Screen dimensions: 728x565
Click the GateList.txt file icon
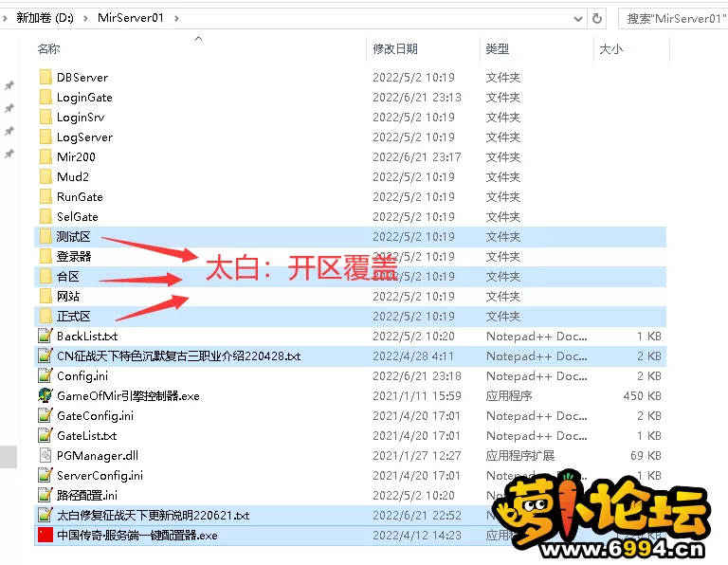(45, 435)
